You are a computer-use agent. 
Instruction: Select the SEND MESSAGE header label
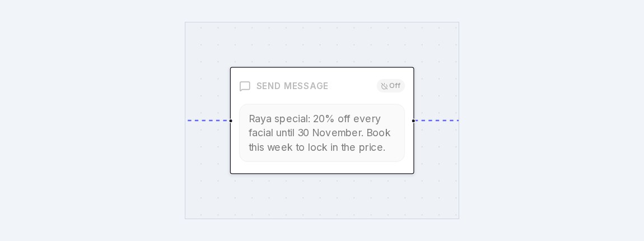[292, 86]
